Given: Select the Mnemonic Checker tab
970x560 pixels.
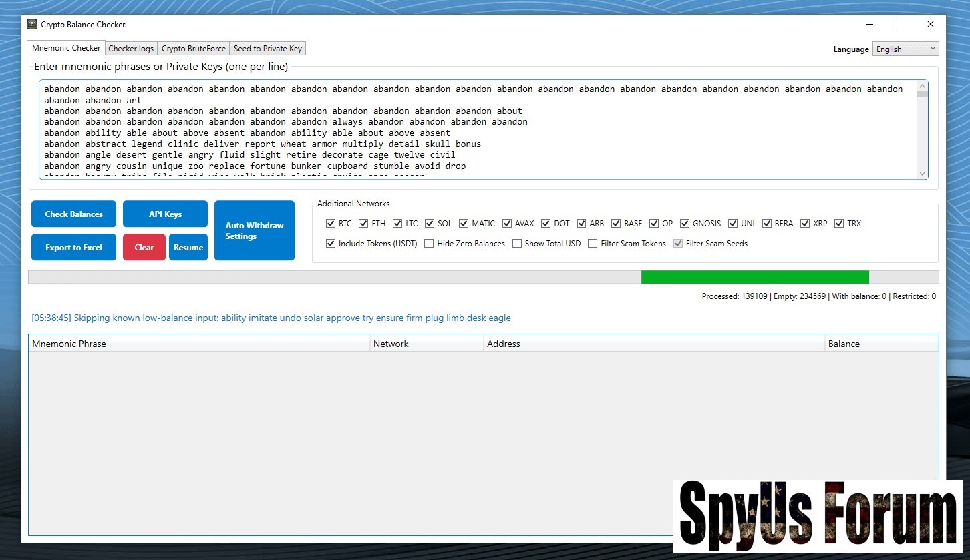Looking at the screenshot, I should [66, 48].
